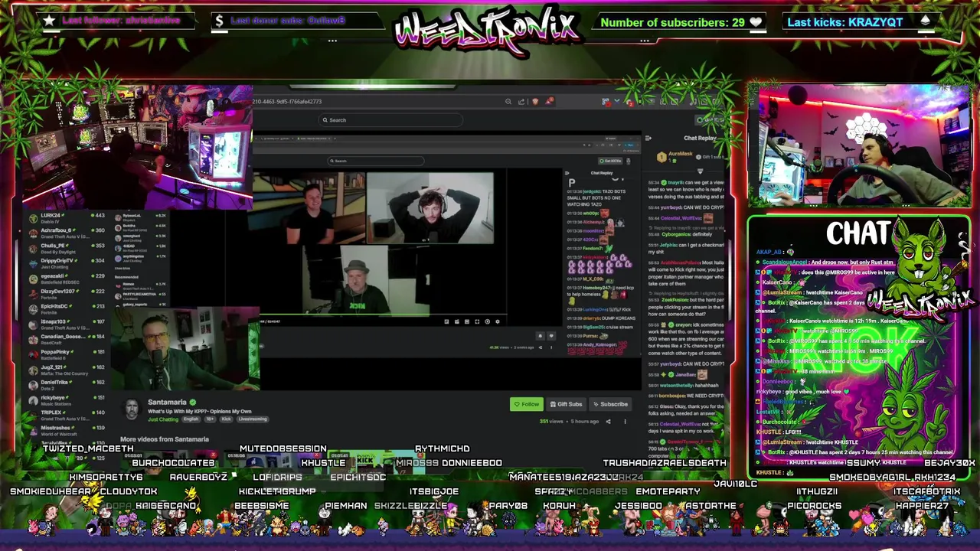980x551 pixels.
Task: Click the Gift Subs button
Action: [565, 404]
